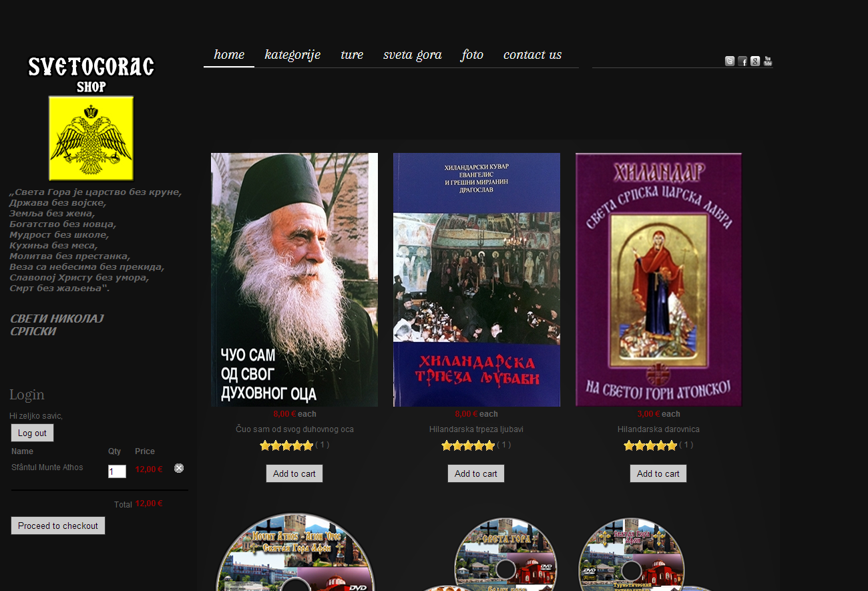Open the ture menu item
The height and width of the screenshot is (591, 868).
(x=352, y=55)
